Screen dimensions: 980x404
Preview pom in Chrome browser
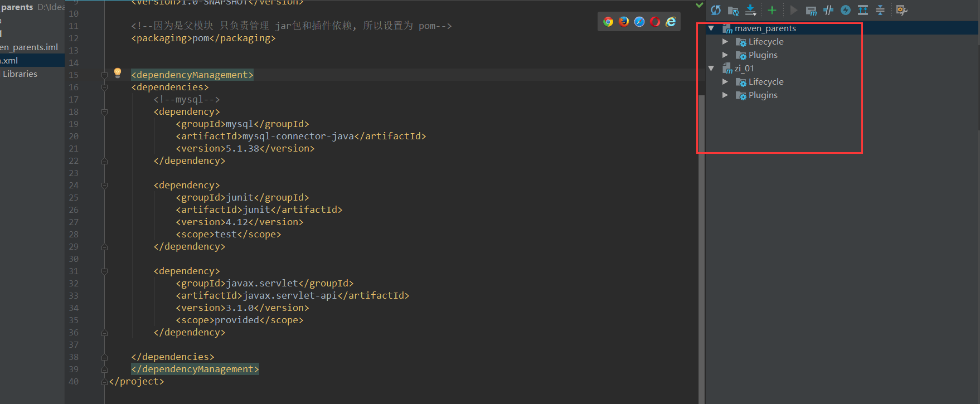tap(608, 22)
